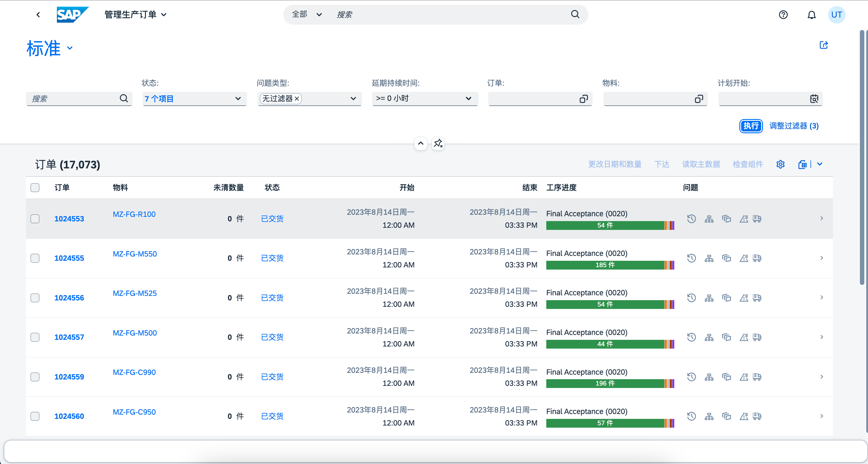Open the help question mark icon

(x=783, y=15)
